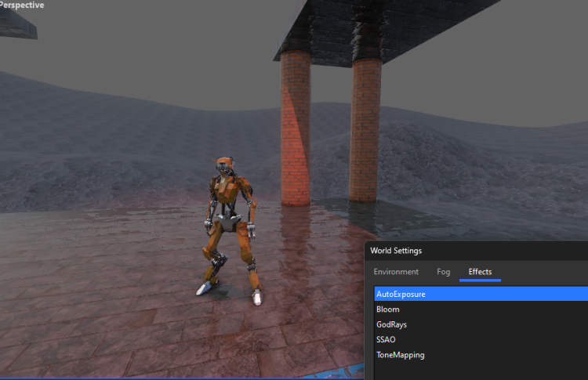Click the World Settings panel title

pos(396,251)
